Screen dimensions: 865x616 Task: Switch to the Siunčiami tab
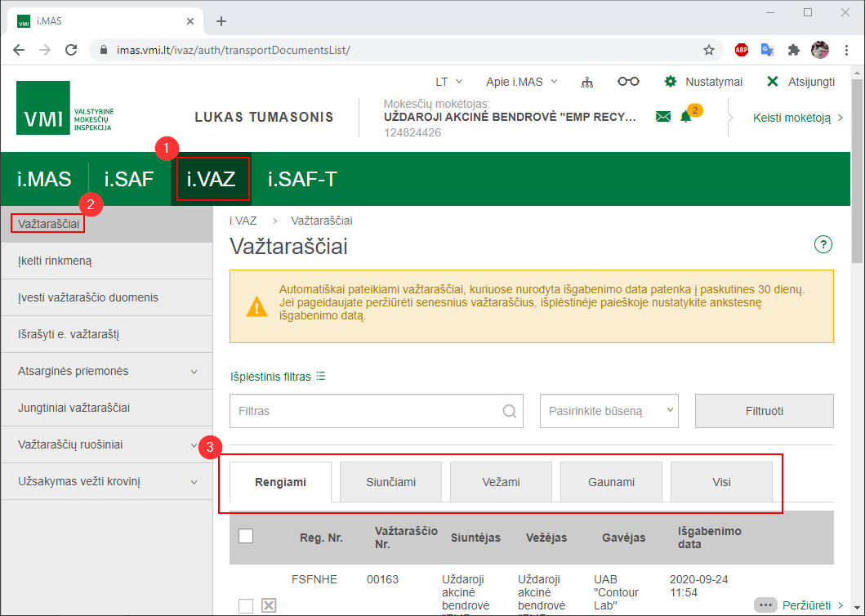(390, 482)
